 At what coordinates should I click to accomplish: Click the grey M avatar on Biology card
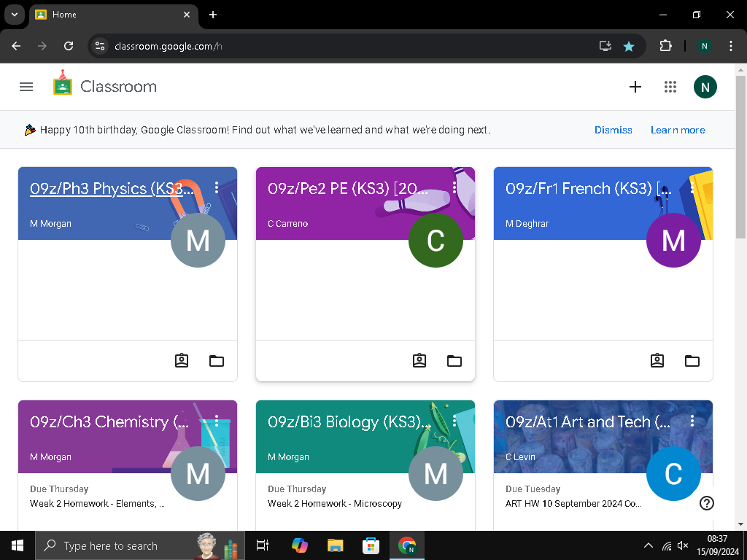pyautogui.click(x=436, y=473)
